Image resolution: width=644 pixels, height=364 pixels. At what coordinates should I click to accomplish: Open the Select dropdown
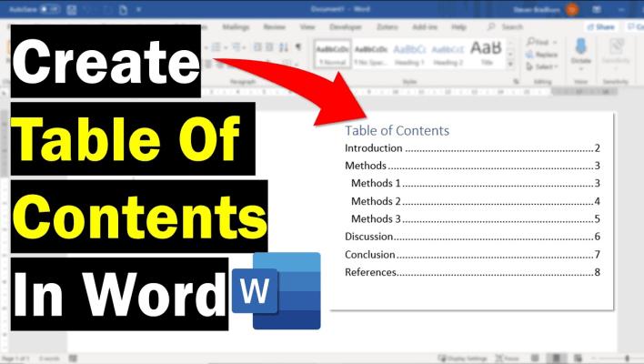542,66
